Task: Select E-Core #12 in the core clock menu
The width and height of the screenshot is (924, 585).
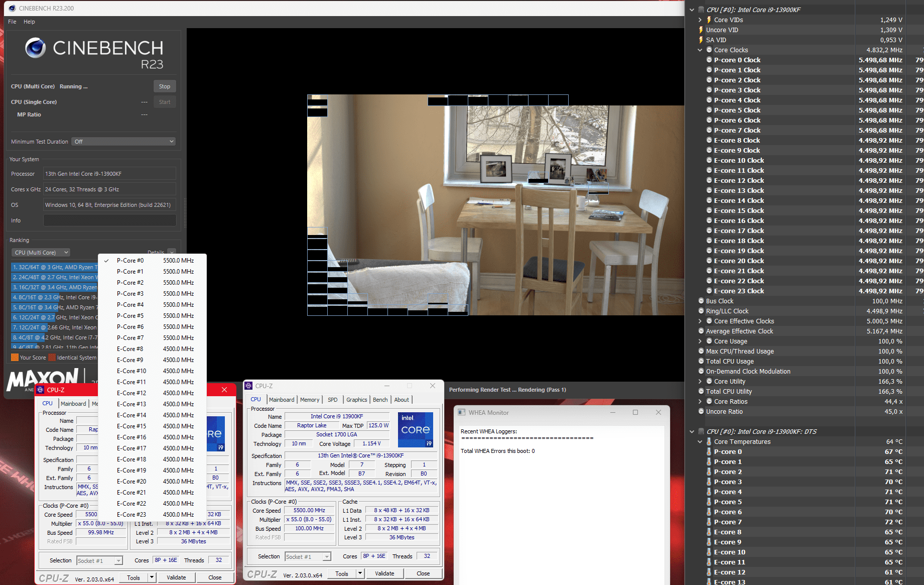Action: (x=153, y=393)
